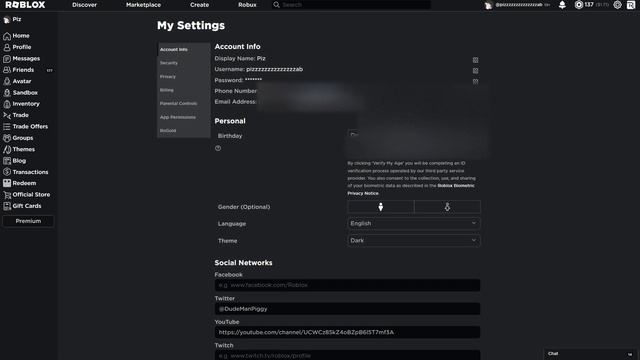This screenshot has width=640, height=360.
Task: Edit the Display Name via its edit icon
Action: pos(476,60)
